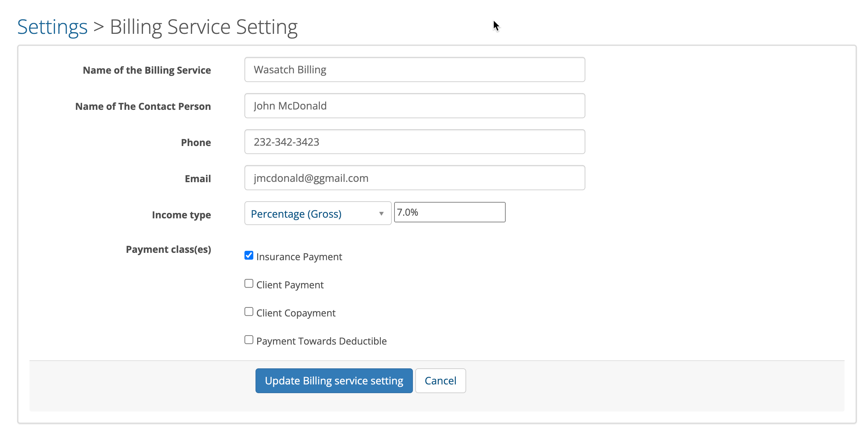
Task: Open the Income type dropdown
Action: tap(317, 214)
